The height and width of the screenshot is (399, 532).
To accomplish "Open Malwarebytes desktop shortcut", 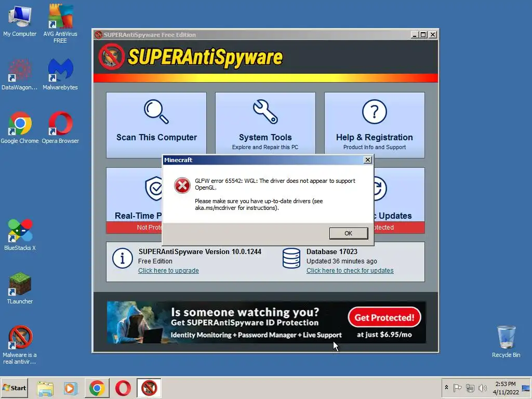I will (x=60, y=75).
